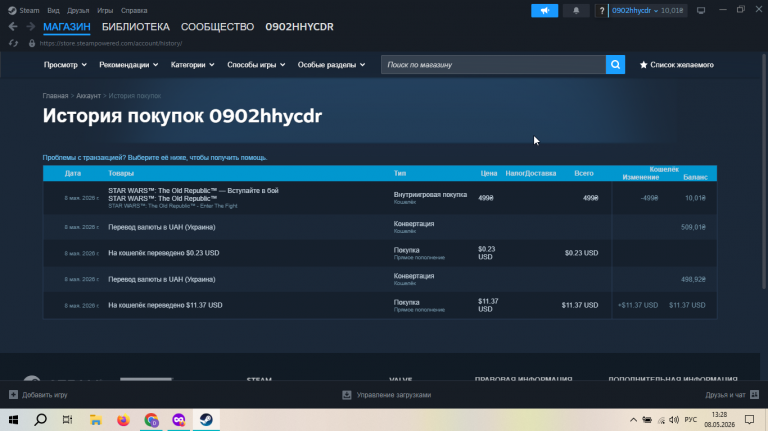Switch to Big Picture mode icon
Viewport: 768px width, 431px height.
[701, 10]
